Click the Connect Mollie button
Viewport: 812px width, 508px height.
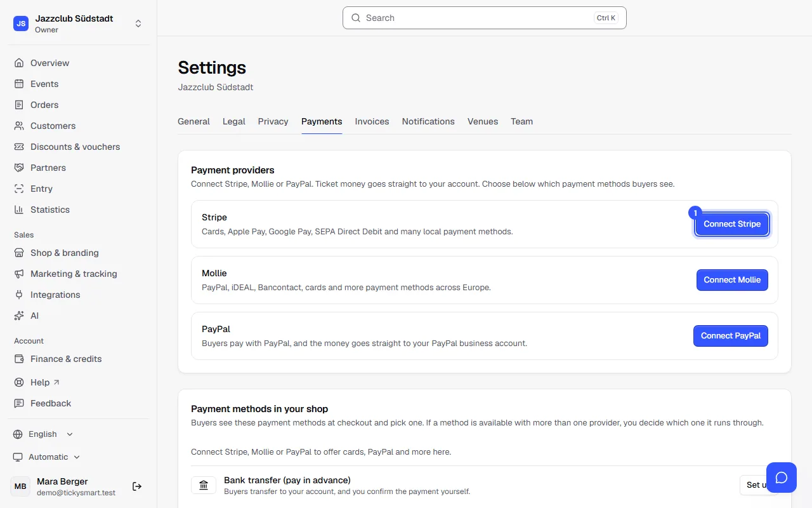(x=732, y=280)
